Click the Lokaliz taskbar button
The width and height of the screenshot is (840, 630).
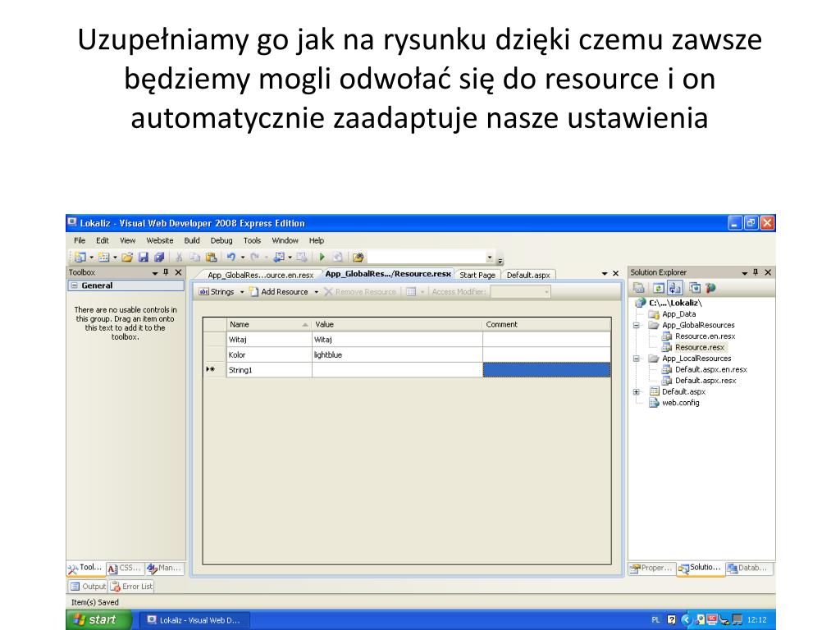[194, 620]
